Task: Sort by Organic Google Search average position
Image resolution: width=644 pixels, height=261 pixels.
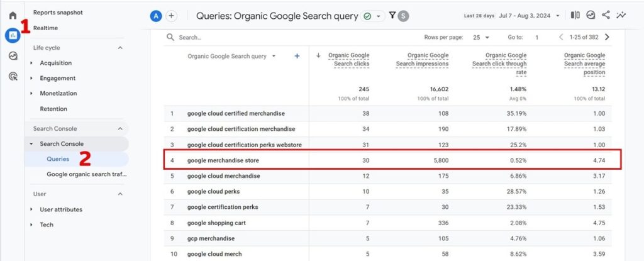Action: (584, 64)
